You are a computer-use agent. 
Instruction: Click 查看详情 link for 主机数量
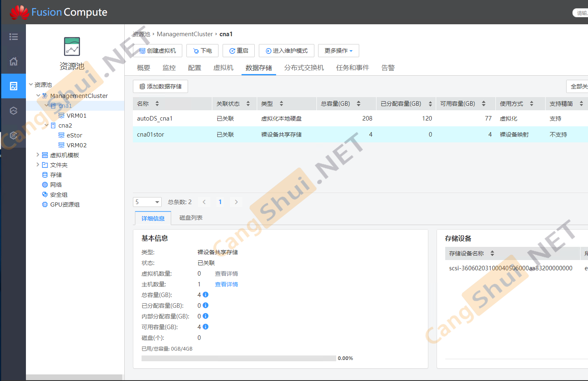(226, 284)
